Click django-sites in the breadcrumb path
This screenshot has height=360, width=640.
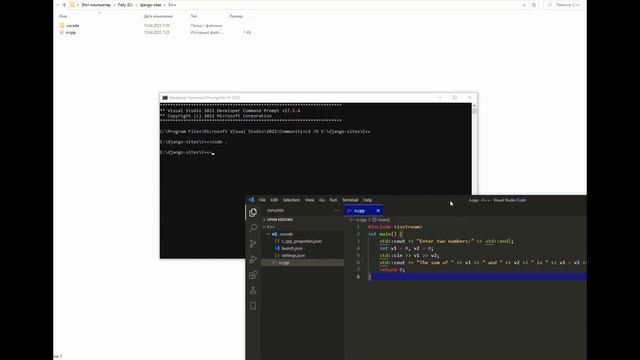tap(151, 5)
